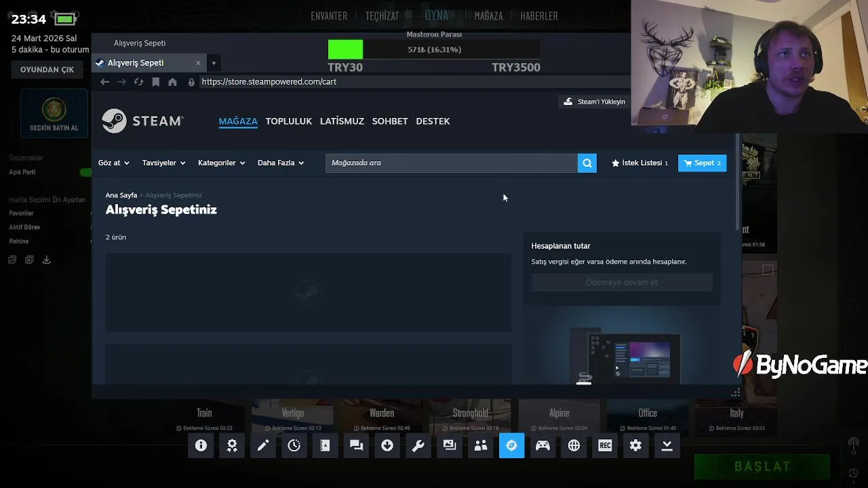
Task: Open achievements ribbon icon in overlay toolbar
Action: 232,445
